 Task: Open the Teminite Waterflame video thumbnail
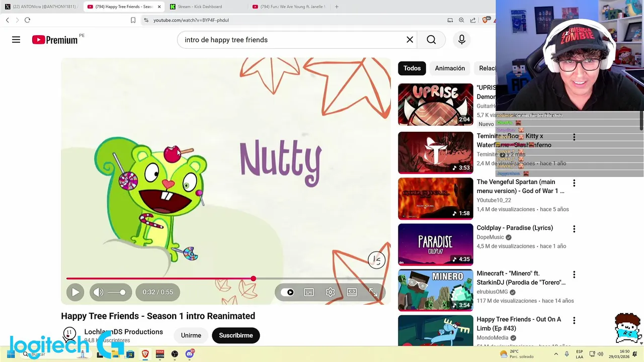click(436, 153)
